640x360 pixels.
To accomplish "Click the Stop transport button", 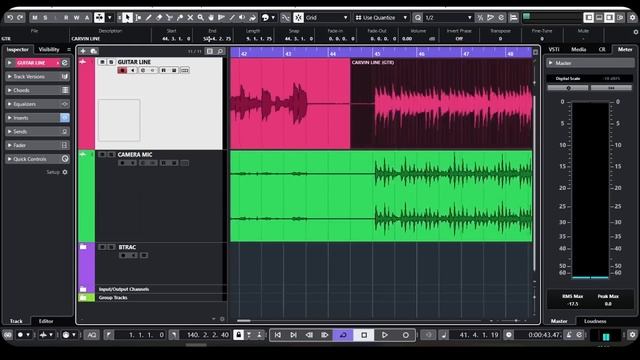I will click(364, 335).
